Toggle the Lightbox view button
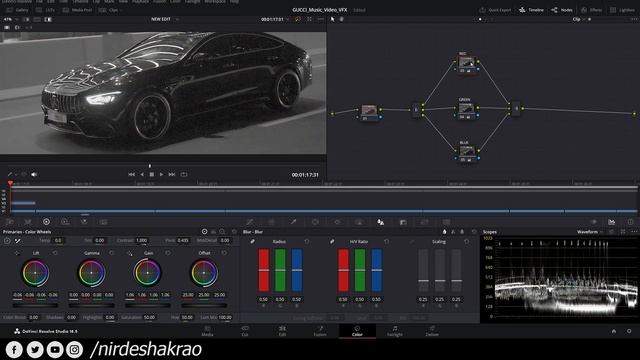 (x=622, y=10)
